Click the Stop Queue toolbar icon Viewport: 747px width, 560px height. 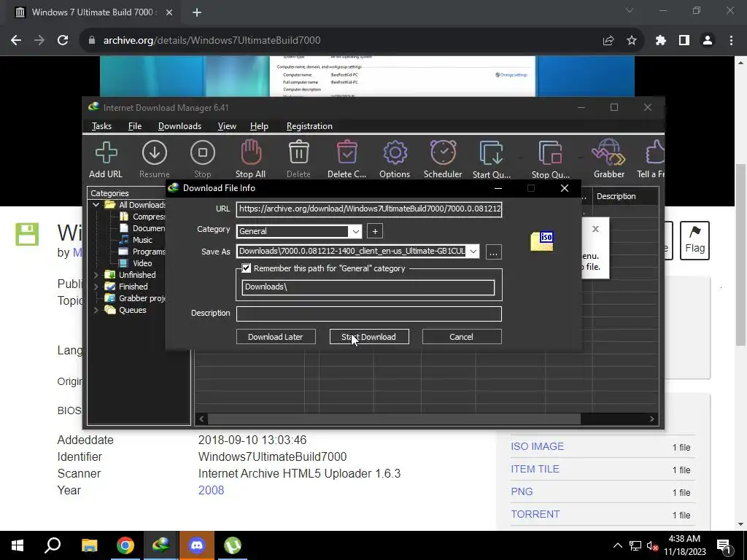[550, 153]
